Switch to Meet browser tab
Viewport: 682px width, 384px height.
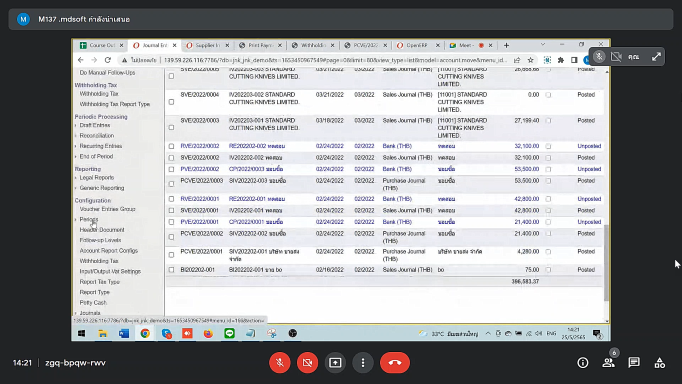pyautogui.click(x=471, y=45)
